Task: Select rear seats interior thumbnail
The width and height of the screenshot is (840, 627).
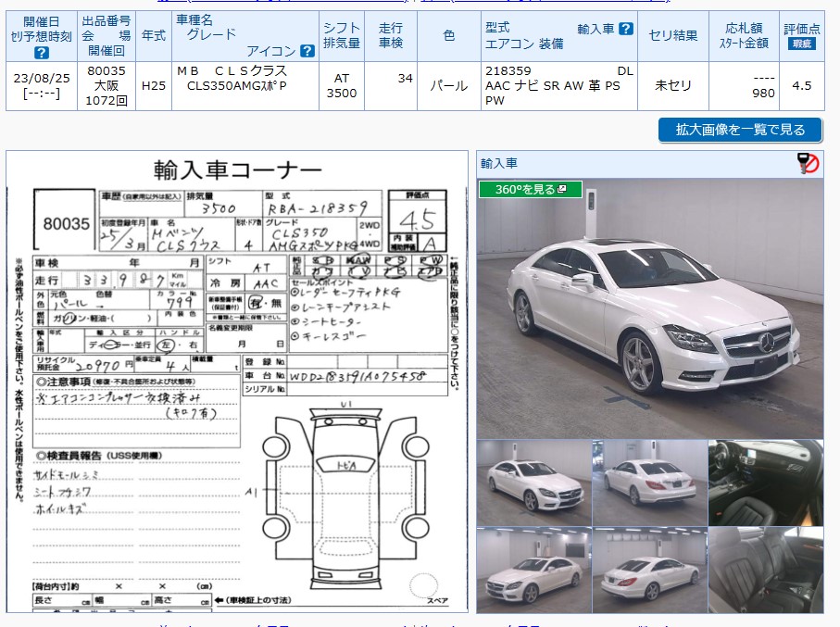Action: [x=766, y=571]
